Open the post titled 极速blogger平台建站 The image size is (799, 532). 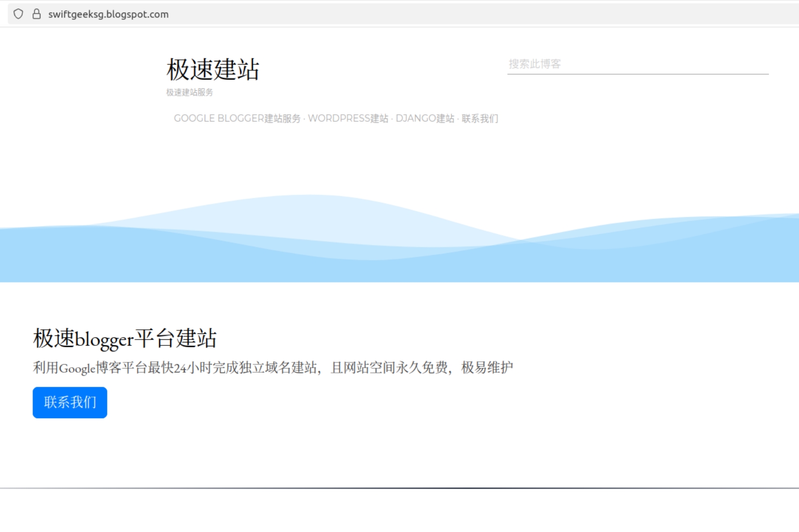[x=126, y=338]
